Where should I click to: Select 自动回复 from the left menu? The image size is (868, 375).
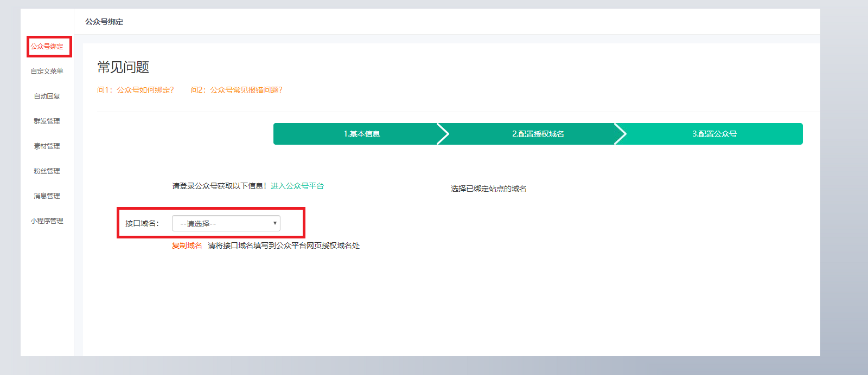pyautogui.click(x=47, y=96)
